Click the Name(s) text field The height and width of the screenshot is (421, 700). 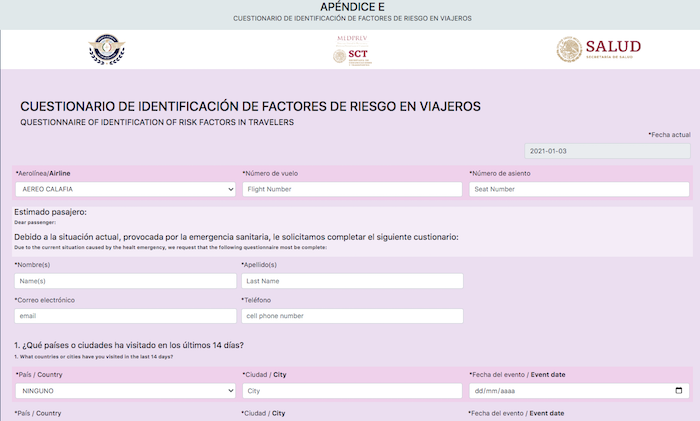125,281
